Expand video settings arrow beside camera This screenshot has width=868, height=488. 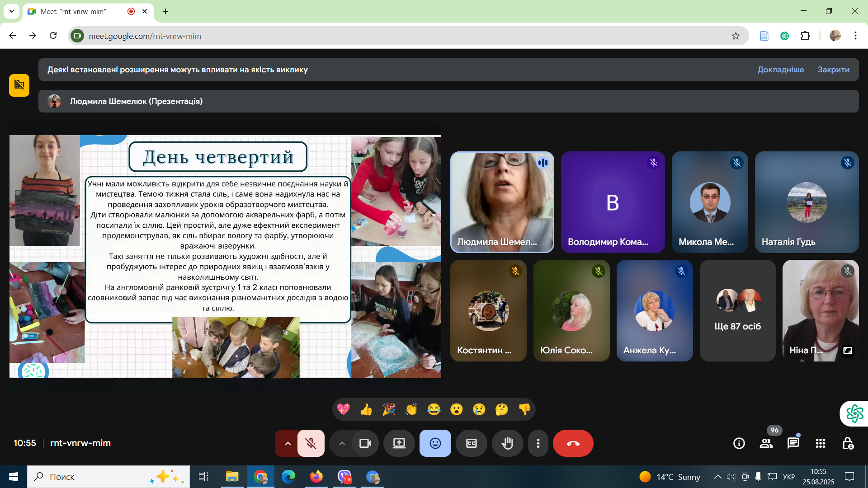[342, 443]
